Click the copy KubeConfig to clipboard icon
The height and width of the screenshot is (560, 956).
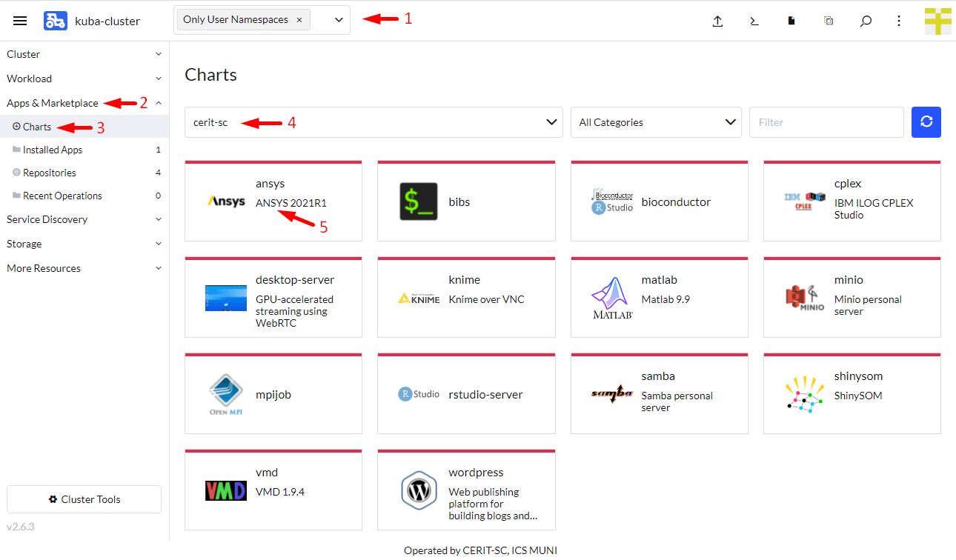829,21
